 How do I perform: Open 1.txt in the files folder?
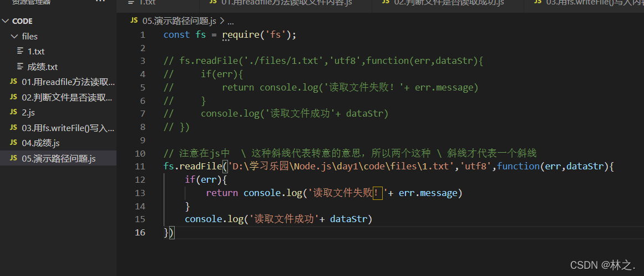pos(36,52)
